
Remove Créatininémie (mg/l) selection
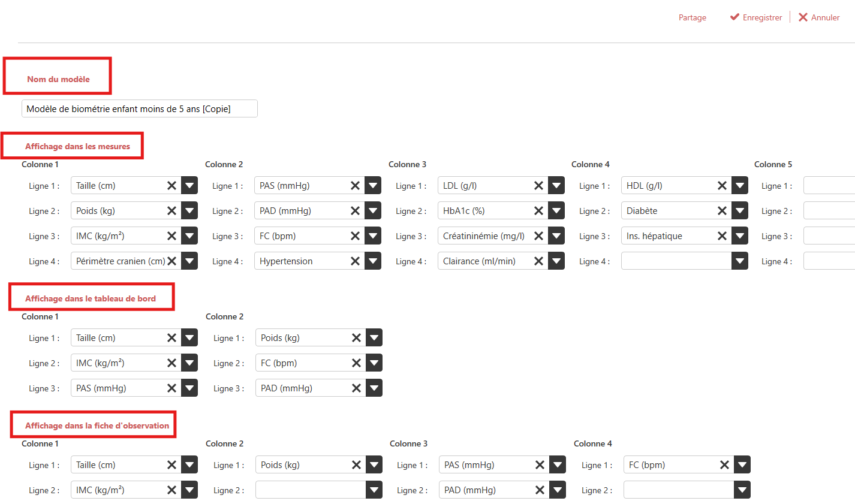tap(538, 236)
